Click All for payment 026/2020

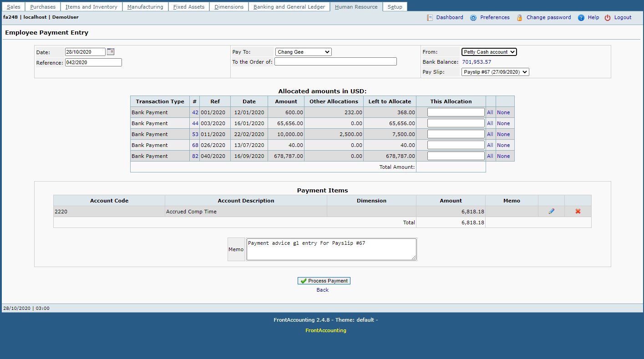coord(490,145)
